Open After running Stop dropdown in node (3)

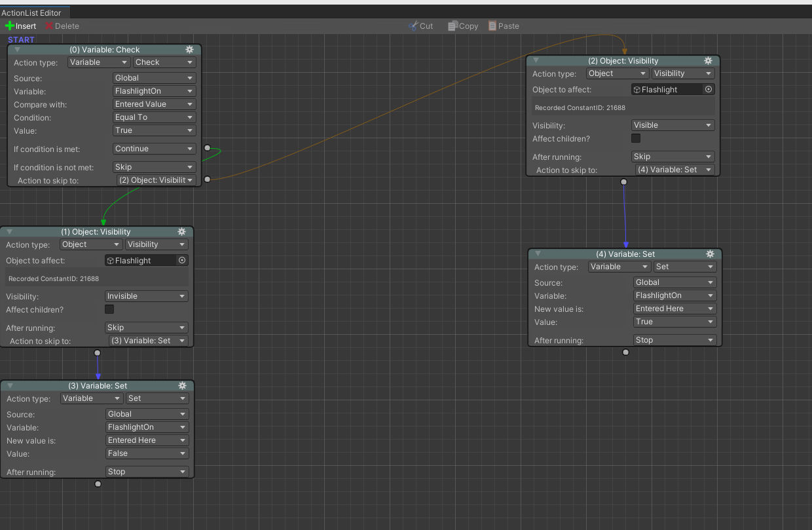pyautogui.click(x=147, y=472)
